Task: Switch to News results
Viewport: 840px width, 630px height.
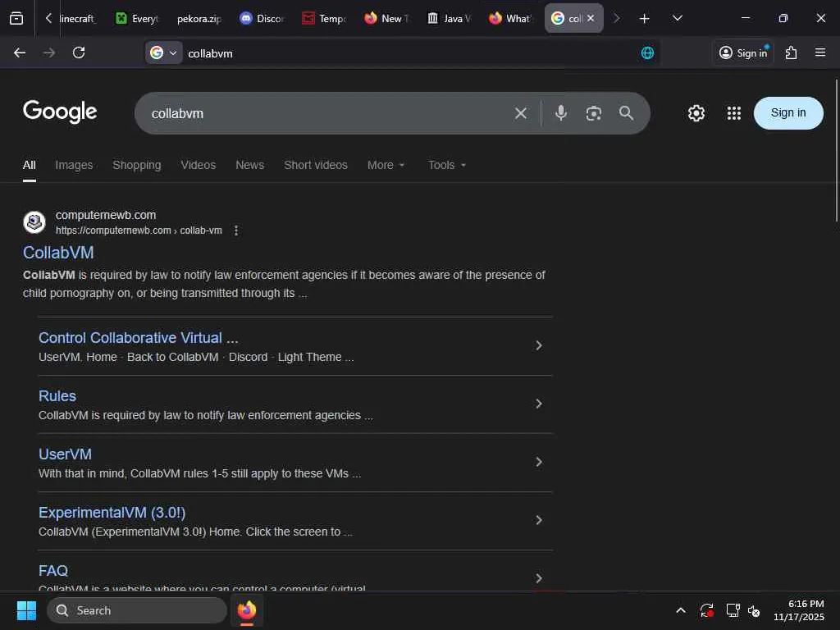Action: pos(249,165)
